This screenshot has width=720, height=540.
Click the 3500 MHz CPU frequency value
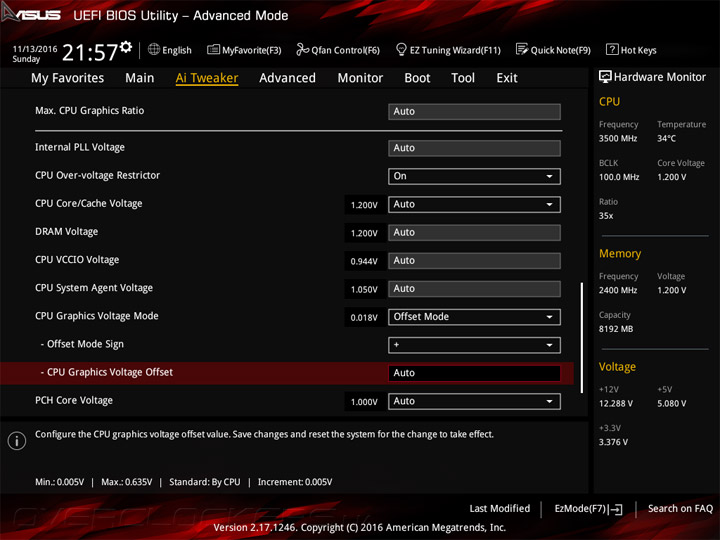click(x=618, y=138)
